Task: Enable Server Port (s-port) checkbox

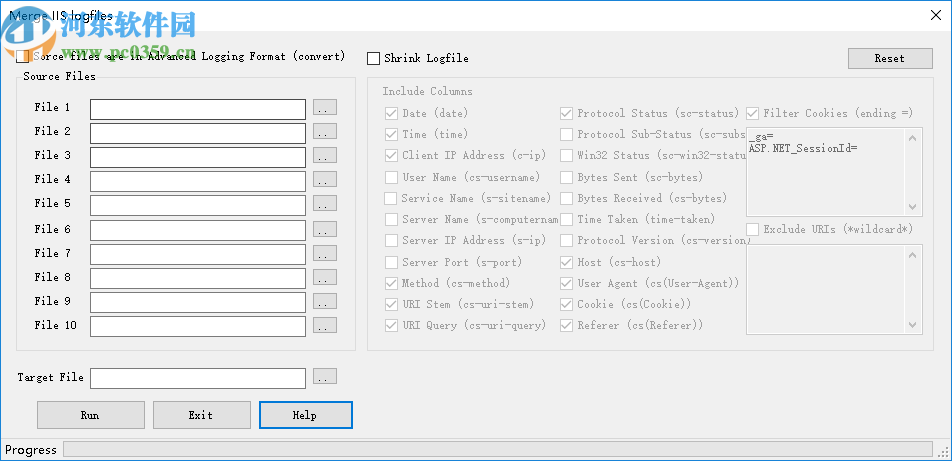Action: pos(391,262)
